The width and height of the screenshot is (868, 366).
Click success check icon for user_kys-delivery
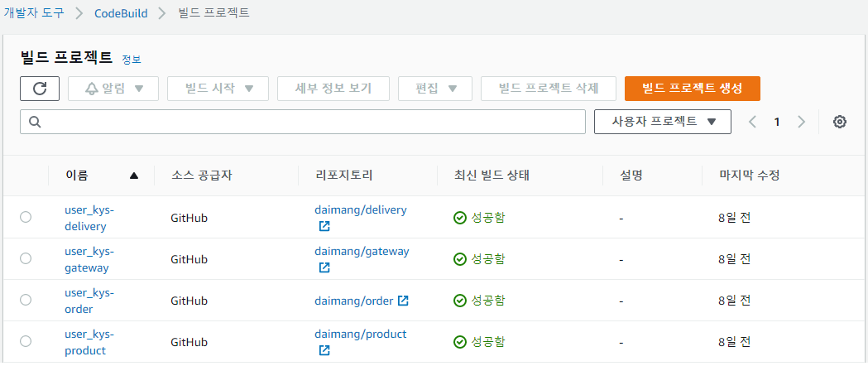(459, 218)
